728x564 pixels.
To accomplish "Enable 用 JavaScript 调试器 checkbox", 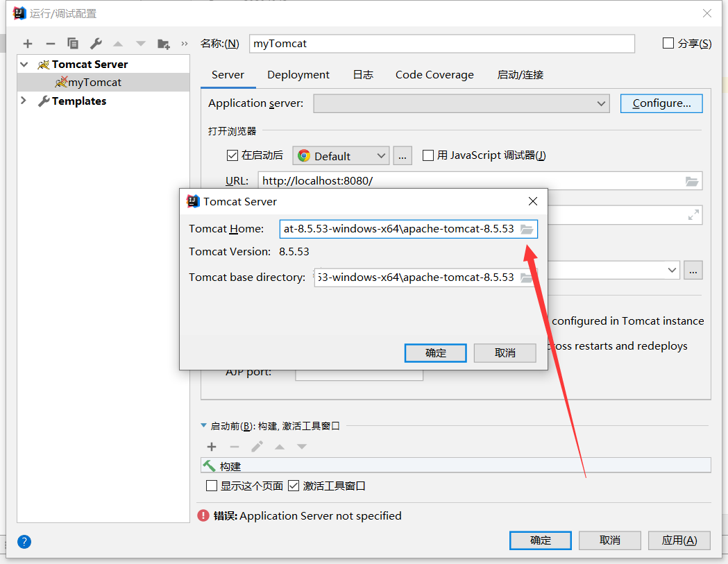I will pos(428,155).
